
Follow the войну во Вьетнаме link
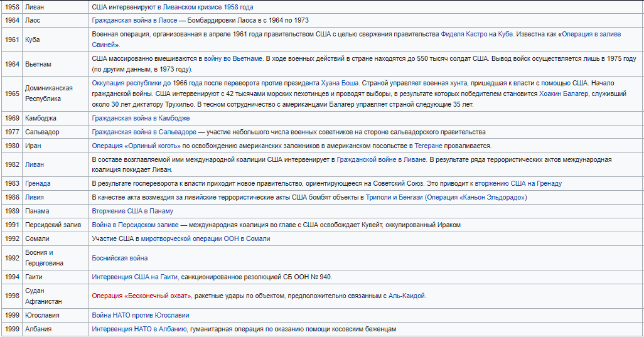click(x=233, y=59)
